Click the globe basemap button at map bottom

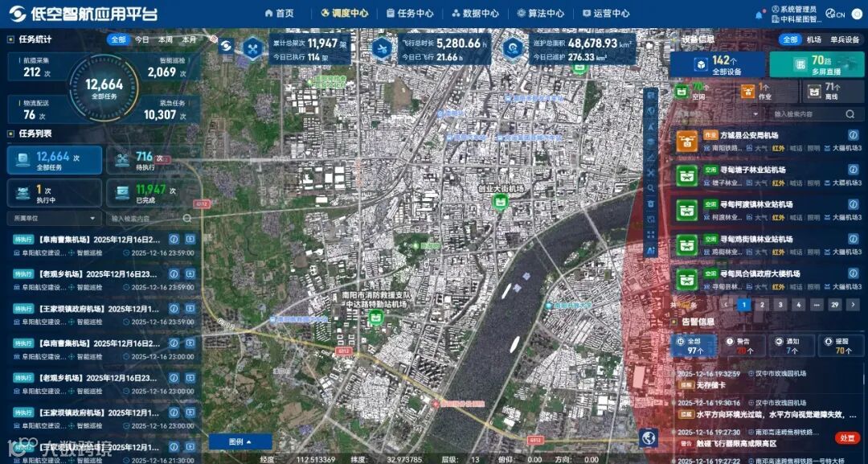click(649, 438)
